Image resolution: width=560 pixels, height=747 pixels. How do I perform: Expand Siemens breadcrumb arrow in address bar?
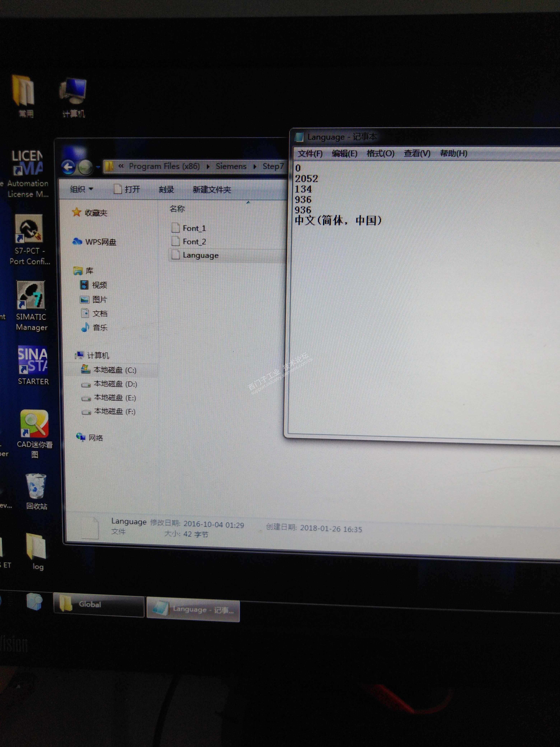pyautogui.click(x=255, y=166)
